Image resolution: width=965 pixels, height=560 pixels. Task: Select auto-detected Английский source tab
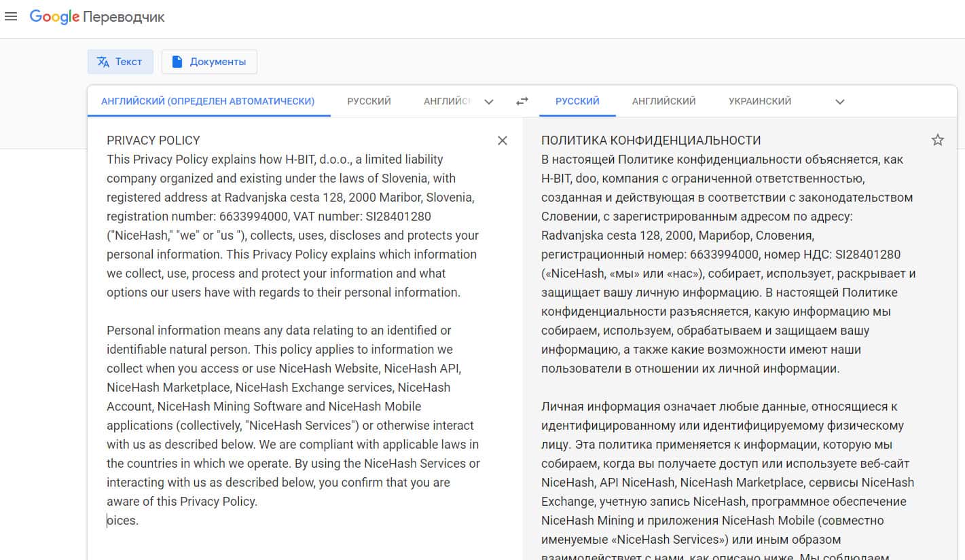coord(208,101)
